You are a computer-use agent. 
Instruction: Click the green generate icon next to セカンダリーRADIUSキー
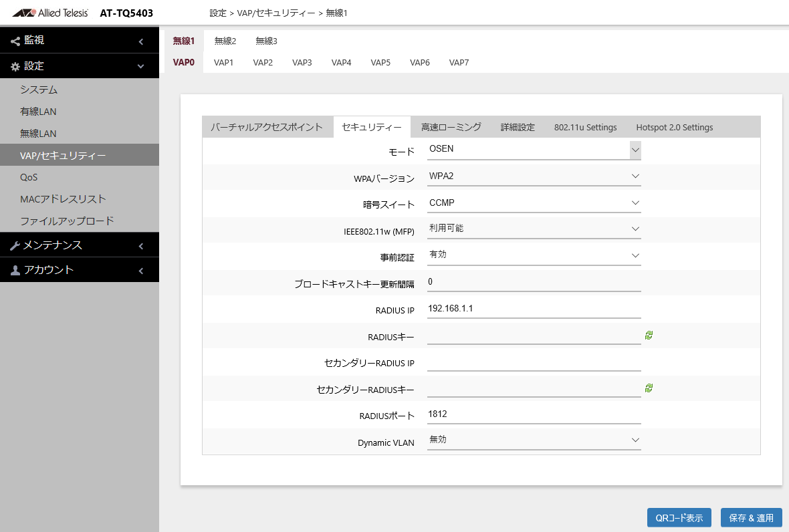click(649, 388)
